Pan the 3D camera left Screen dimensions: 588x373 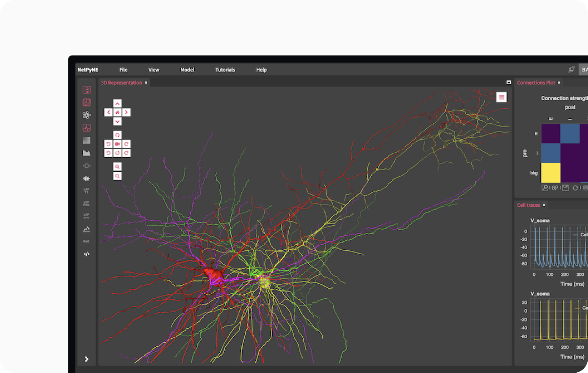click(x=108, y=112)
